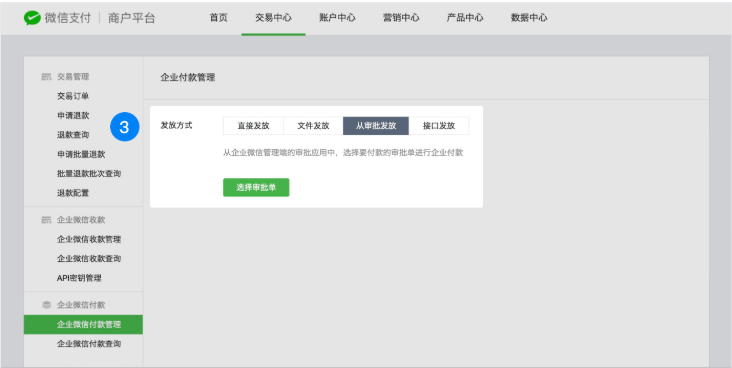Click the 企业微信收款 section icon
The image size is (732, 368).
tap(46, 219)
